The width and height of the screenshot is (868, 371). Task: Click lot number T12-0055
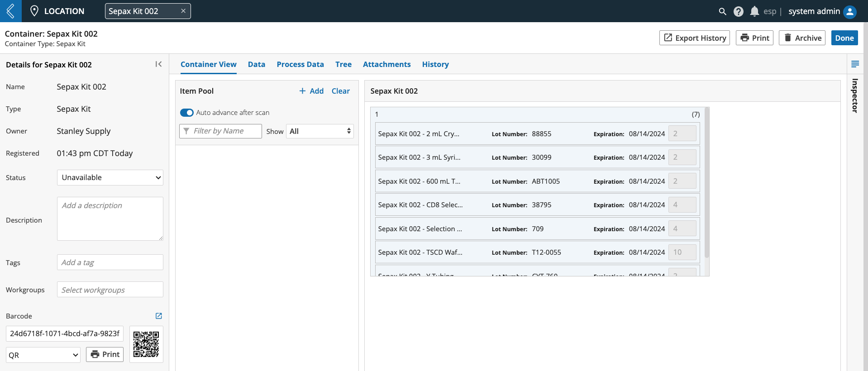point(546,252)
